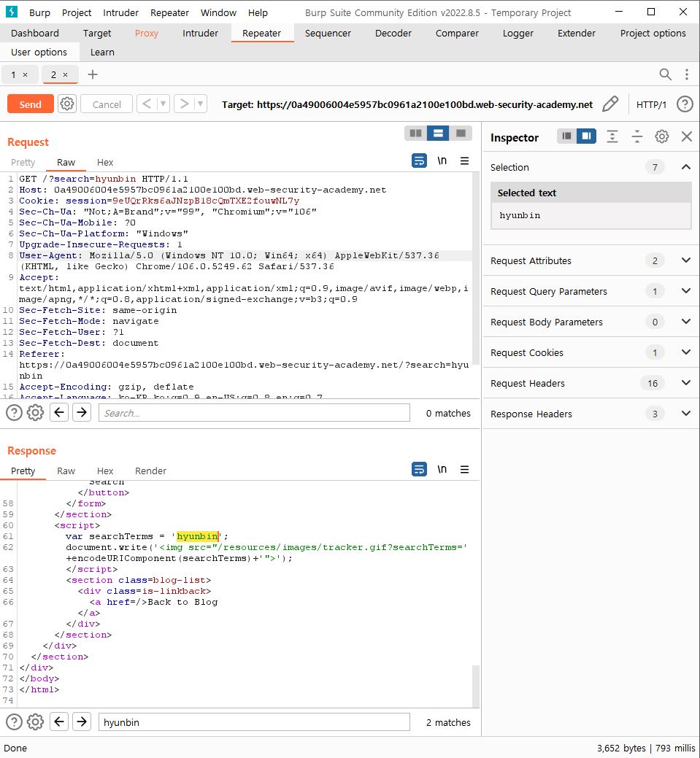Open Request panel hamburger menu
Screen dimensions: 700x758
(x=464, y=161)
